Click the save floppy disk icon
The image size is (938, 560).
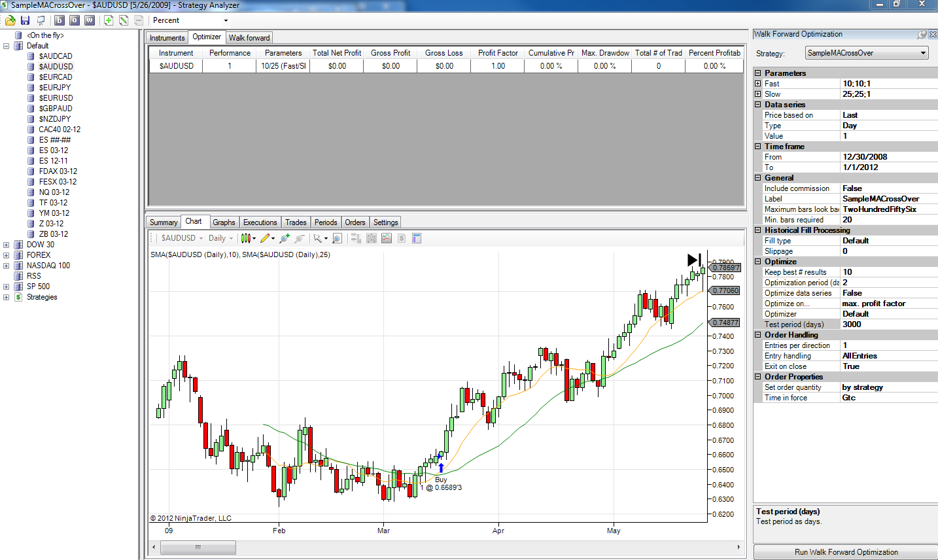pos(26,20)
